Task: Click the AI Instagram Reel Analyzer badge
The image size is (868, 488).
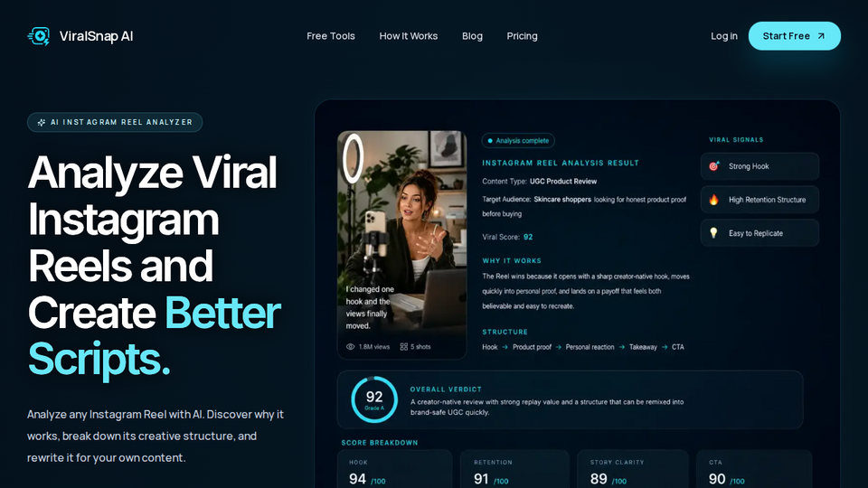Action: [x=115, y=122]
